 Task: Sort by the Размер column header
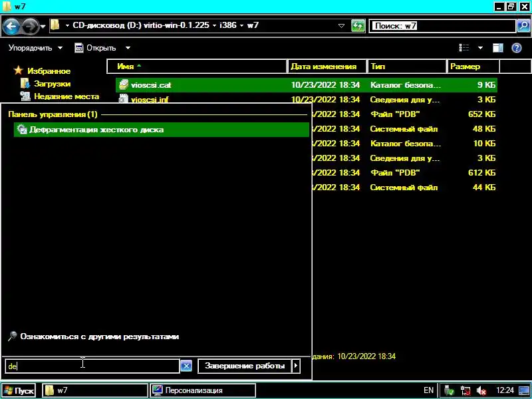coord(473,66)
